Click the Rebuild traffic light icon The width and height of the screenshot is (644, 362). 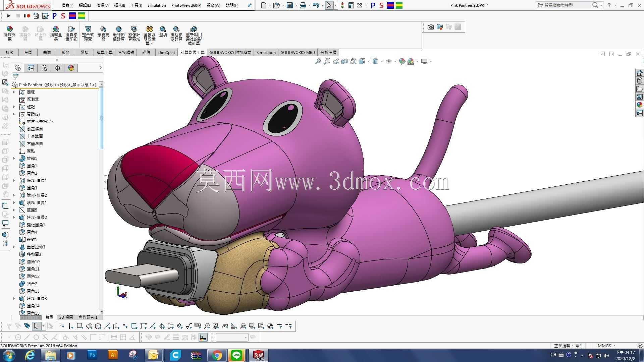click(342, 5)
